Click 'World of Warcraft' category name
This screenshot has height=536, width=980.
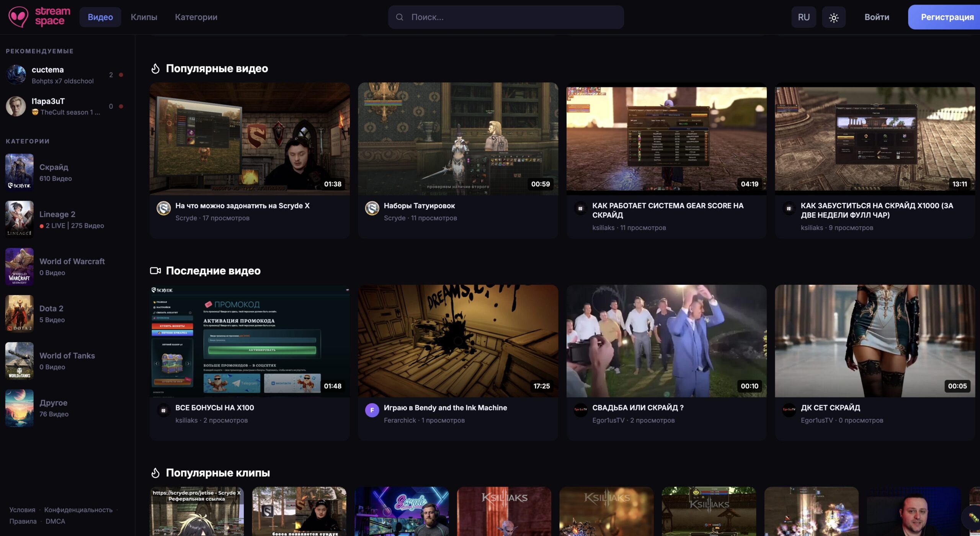tap(72, 261)
